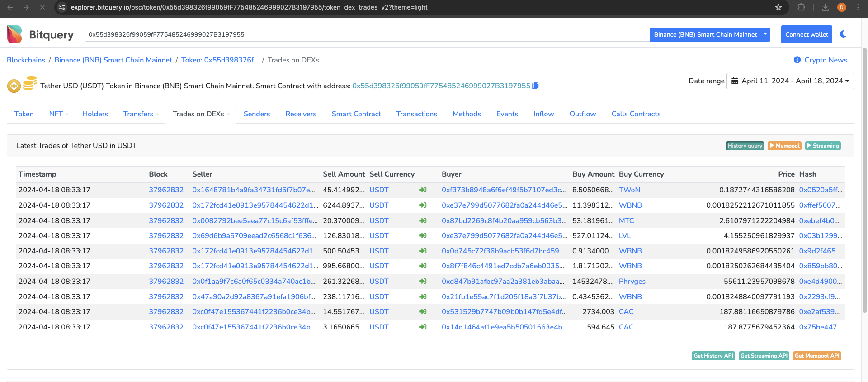Click the Connect wallet button
Image resolution: width=868 pixels, height=382 pixels.
[x=807, y=34]
